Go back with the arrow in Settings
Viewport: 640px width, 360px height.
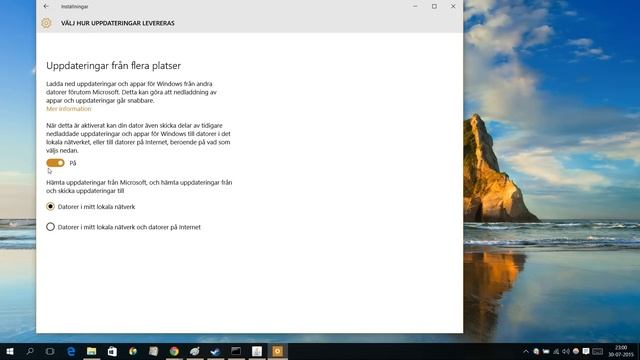(x=46, y=6)
